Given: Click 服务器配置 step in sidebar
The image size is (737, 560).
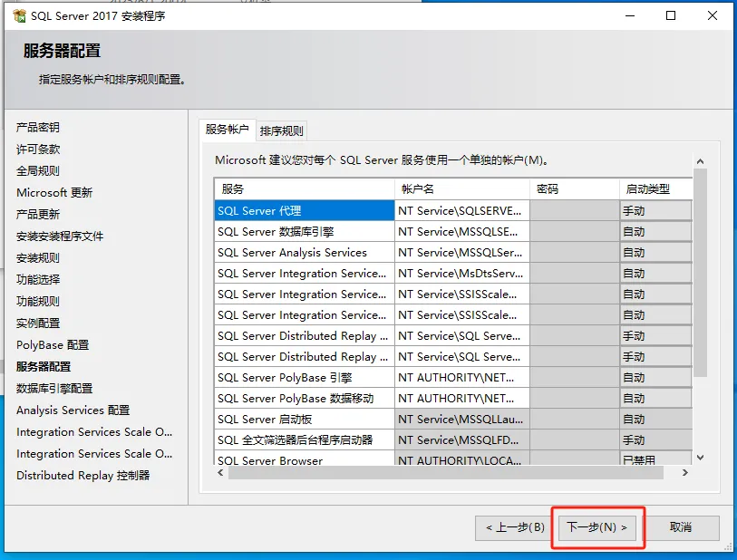Looking at the screenshot, I should click(x=44, y=366).
